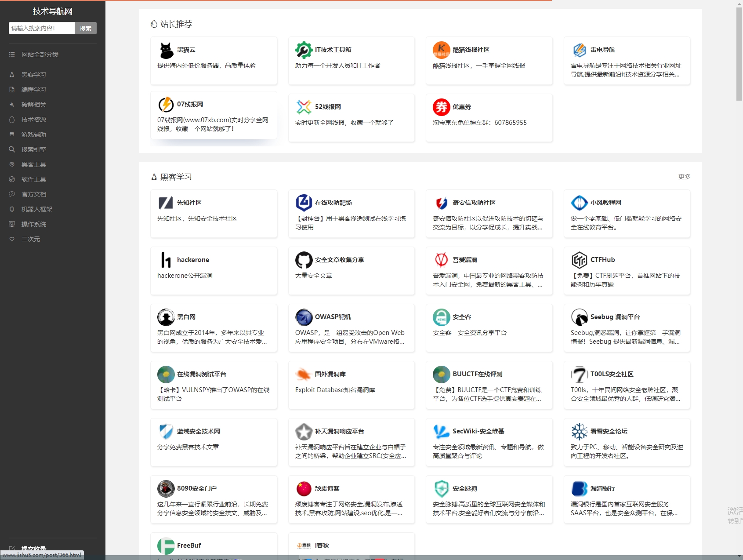Image resolution: width=743 pixels, height=560 pixels.
Task: Click the 黑猫云 black cat icon
Action: pyautogui.click(x=166, y=50)
